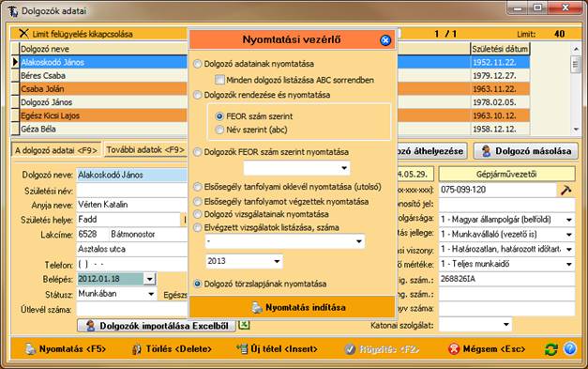Click the person icon on Dolgozó másolása
588x369 pixels.
(486, 151)
